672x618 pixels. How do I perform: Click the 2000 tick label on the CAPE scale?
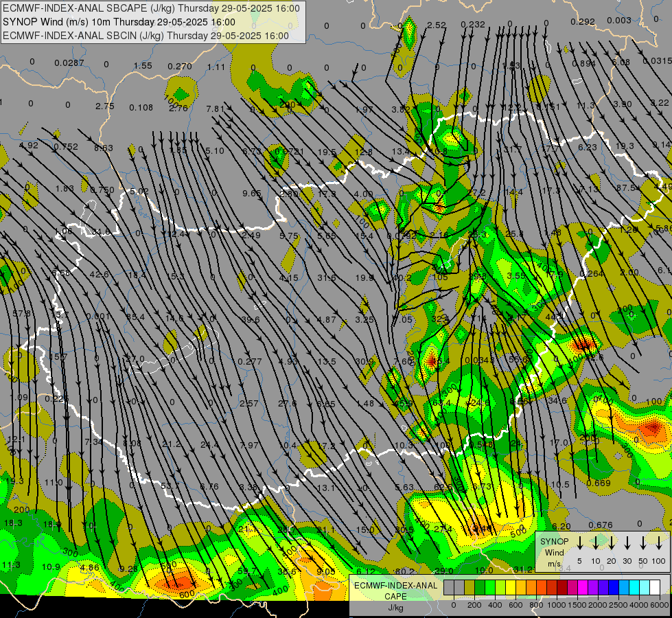click(x=597, y=605)
